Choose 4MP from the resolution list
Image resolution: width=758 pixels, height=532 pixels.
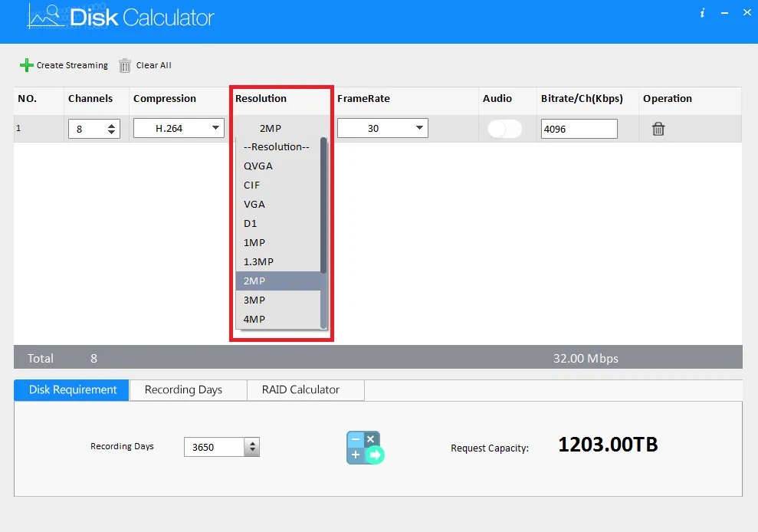254,319
